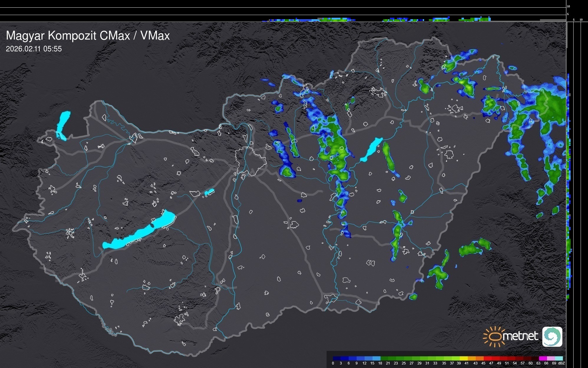This screenshot has height=368, width=588.
Task: Click the Magyar Kompozit CMax / VMax title
Action: [x=88, y=35]
